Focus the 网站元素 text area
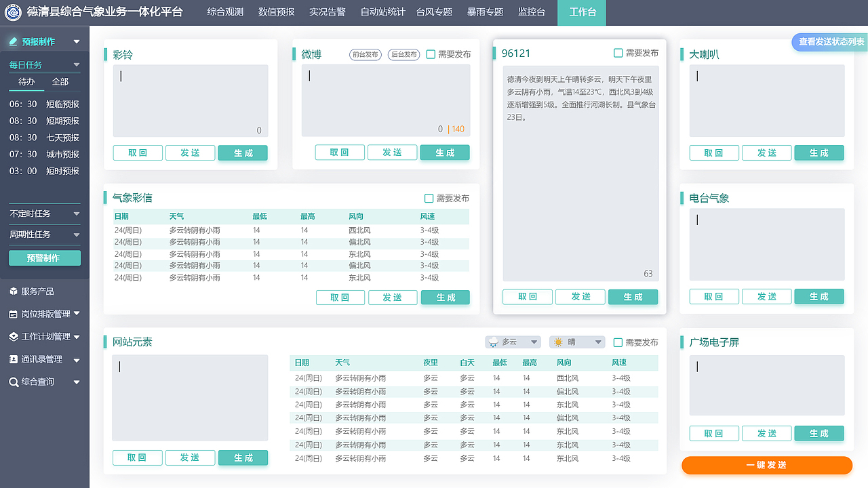This screenshot has width=868, height=488. tap(191, 399)
